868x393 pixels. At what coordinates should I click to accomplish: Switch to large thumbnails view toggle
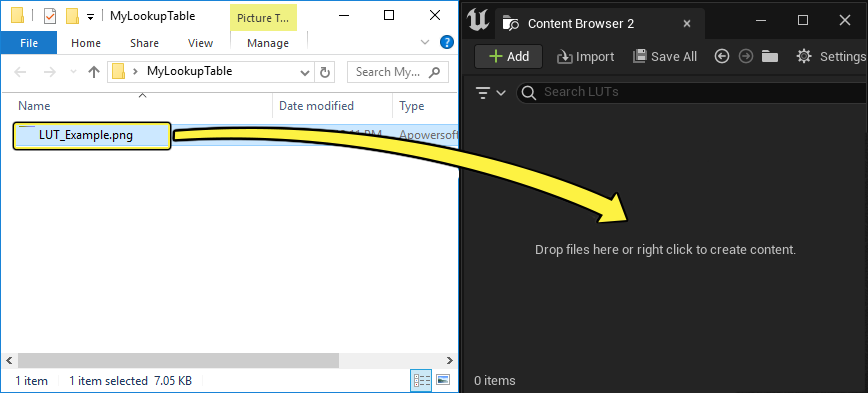click(x=443, y=380)
